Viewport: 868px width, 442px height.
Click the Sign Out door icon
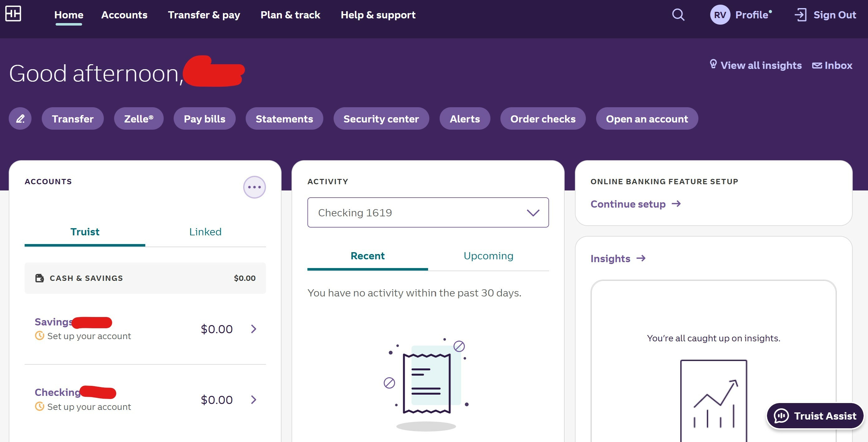800,15
